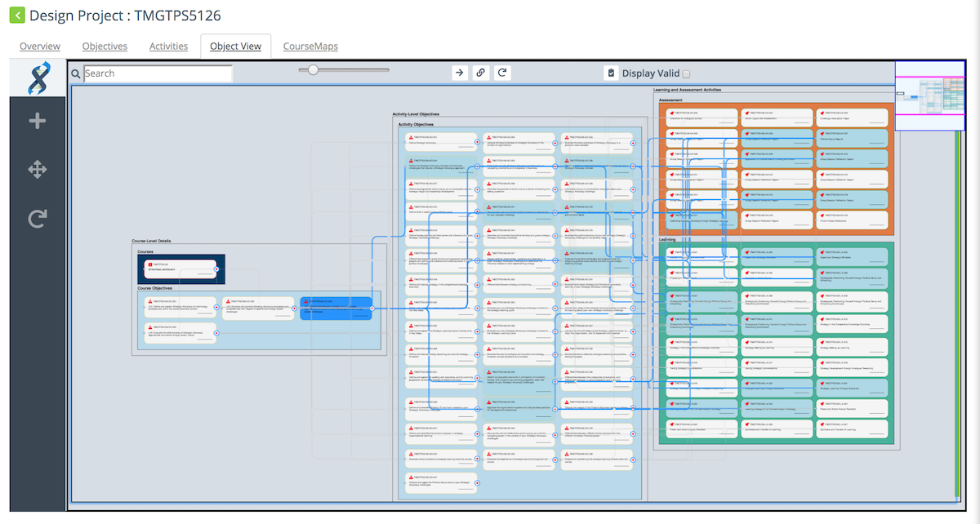Open the Objectives tab
The image size is (980, 524).
pyautogui.click(x=105, y=47)
